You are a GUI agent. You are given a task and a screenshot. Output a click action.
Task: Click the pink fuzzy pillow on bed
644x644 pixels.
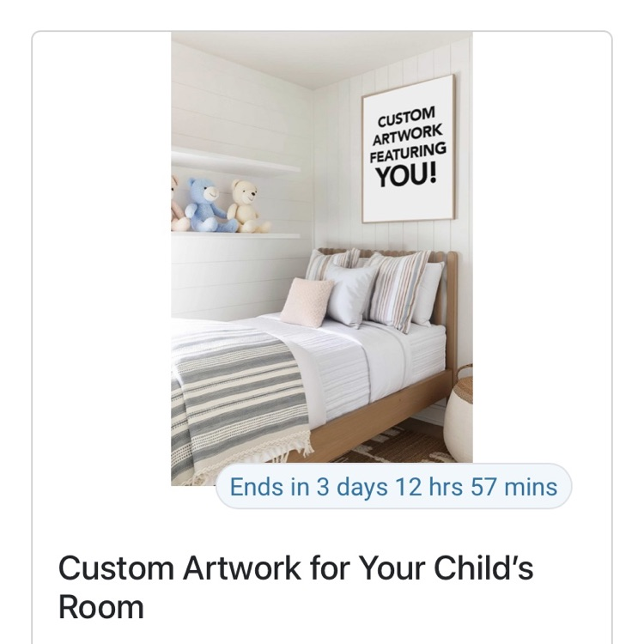(307, 302)
